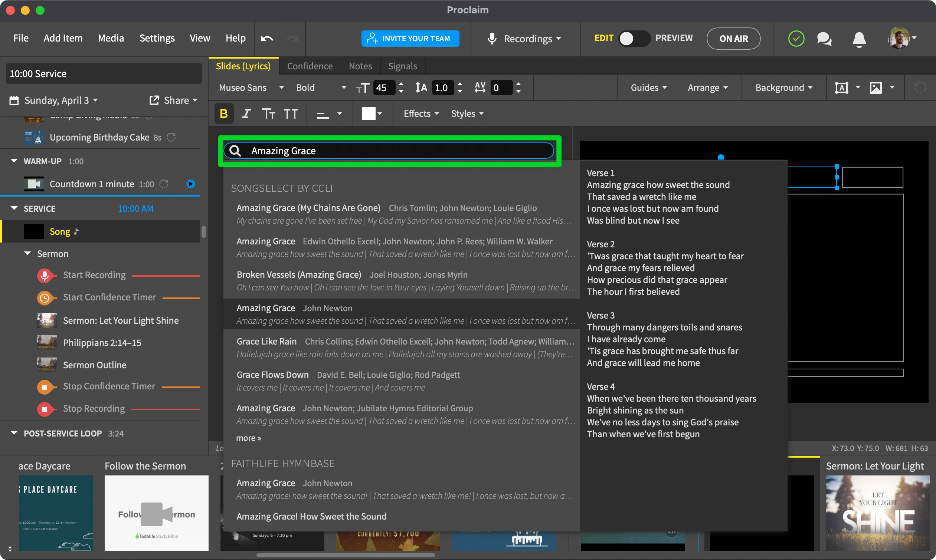Open the File menu
This screenshot has width=936, height=560.
tap(21, 38)
